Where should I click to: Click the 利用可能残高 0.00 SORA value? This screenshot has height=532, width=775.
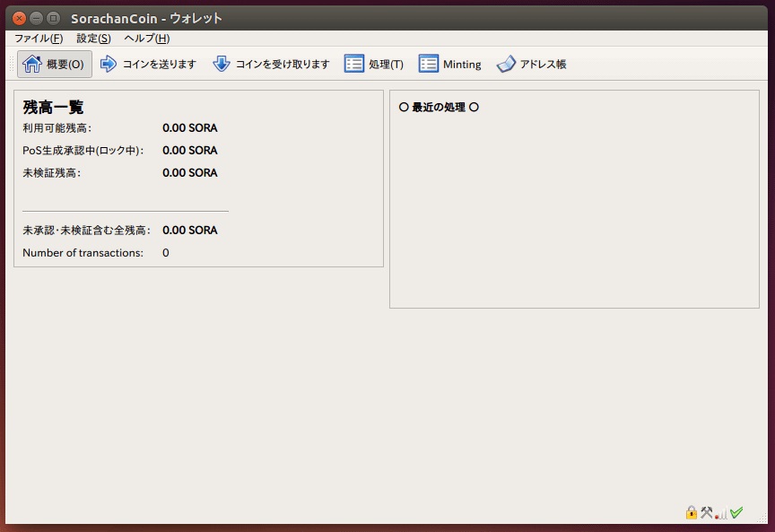(190, 128)
